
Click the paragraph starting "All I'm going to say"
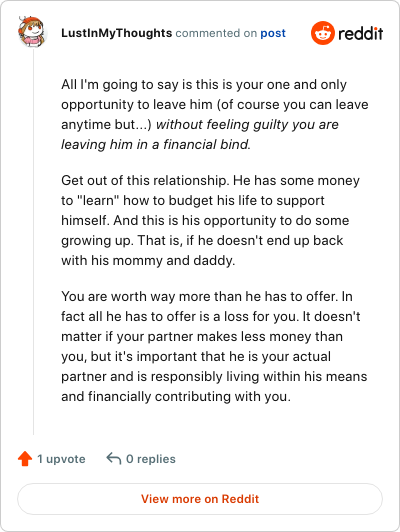pos(214,114)
